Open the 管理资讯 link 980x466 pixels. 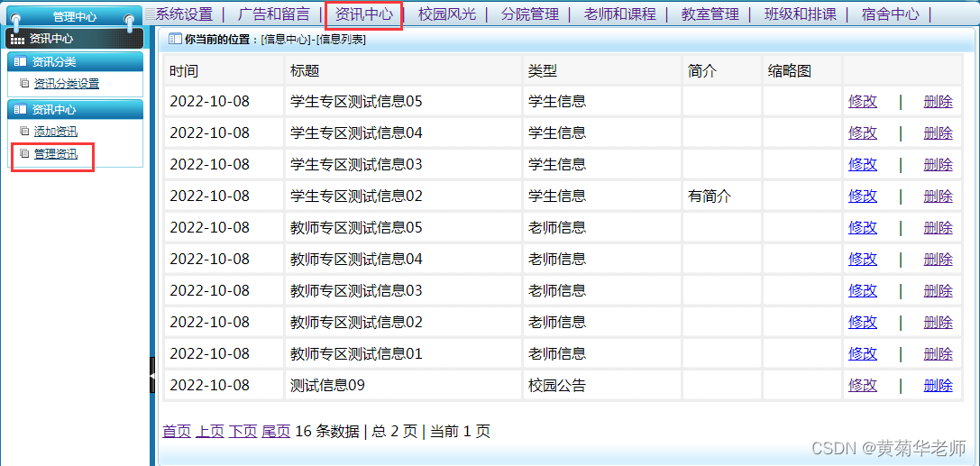pyautogui.click(x=56, y=153)
